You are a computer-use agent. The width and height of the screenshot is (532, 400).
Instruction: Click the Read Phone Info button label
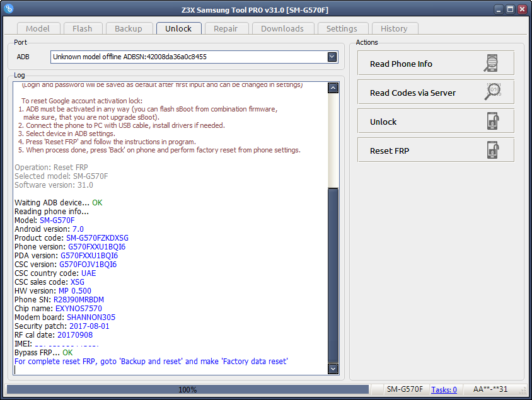pyautogui.click(x=401, y=64)
